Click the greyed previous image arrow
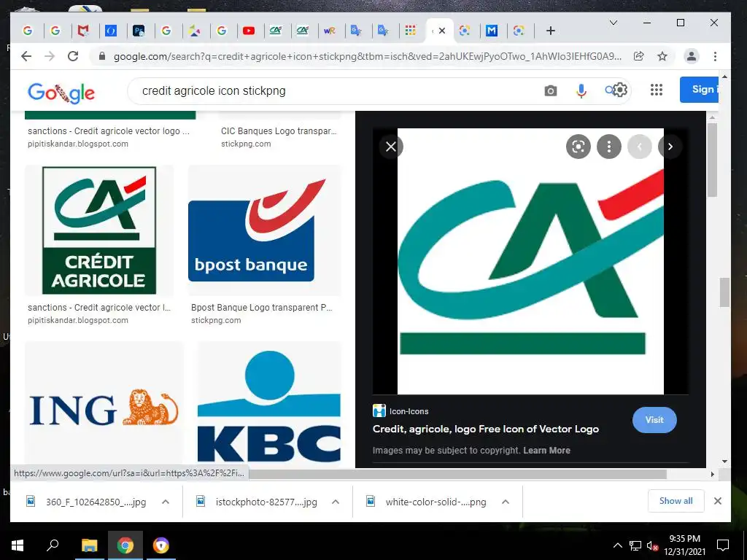747x560 pixels. tap(639, 147)
